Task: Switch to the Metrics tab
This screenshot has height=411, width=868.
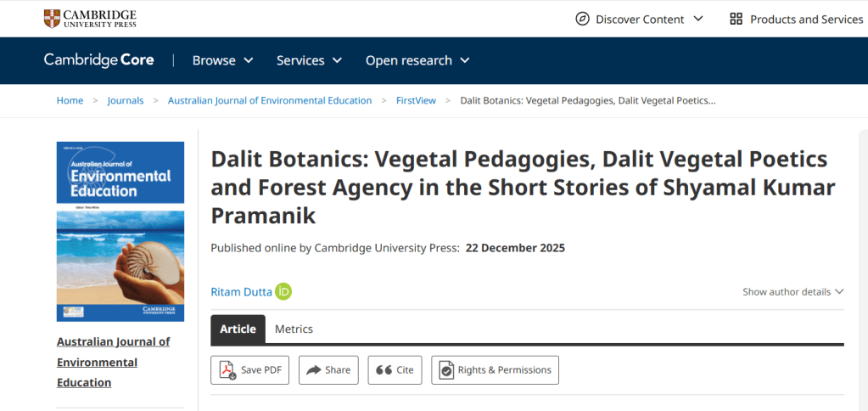Action: click(294, 329)
